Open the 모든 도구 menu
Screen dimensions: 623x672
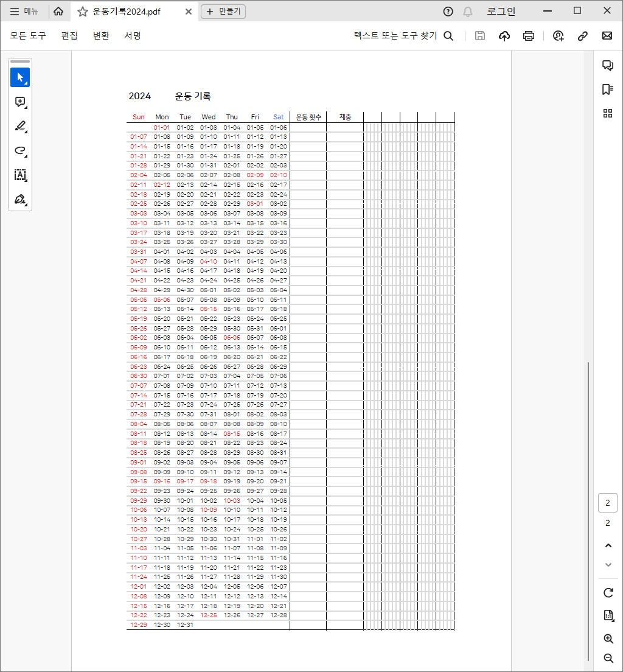tap(28, 36)
